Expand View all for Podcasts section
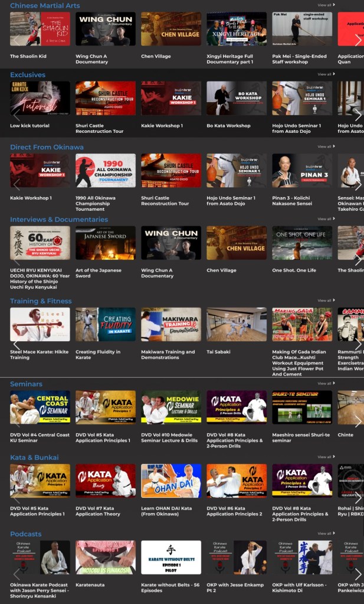 click(x=326, y=534)
